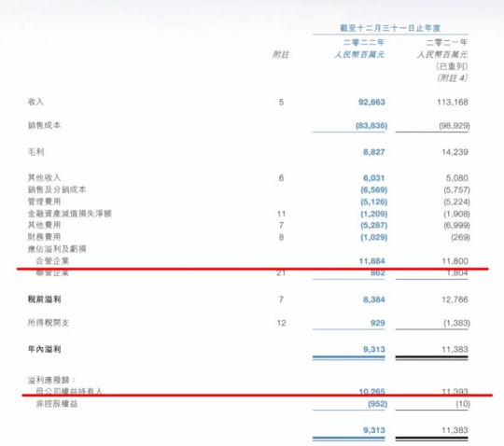Select the value 12,766
The height and width of the screenshot is (446, 504).
tap(455, 300)
